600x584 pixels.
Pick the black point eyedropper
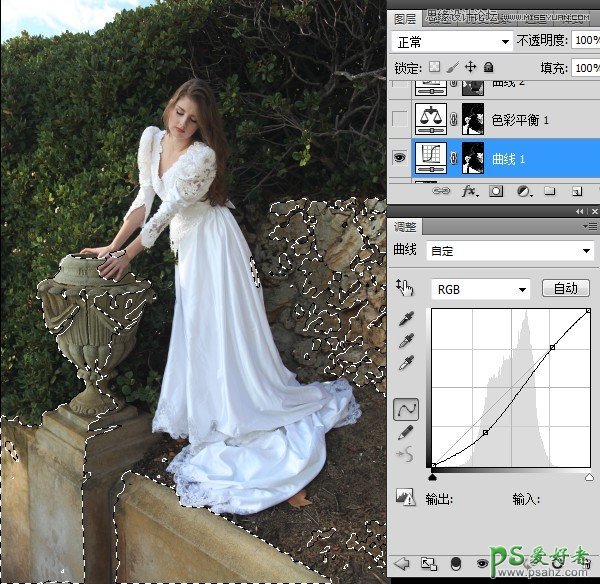406,319
